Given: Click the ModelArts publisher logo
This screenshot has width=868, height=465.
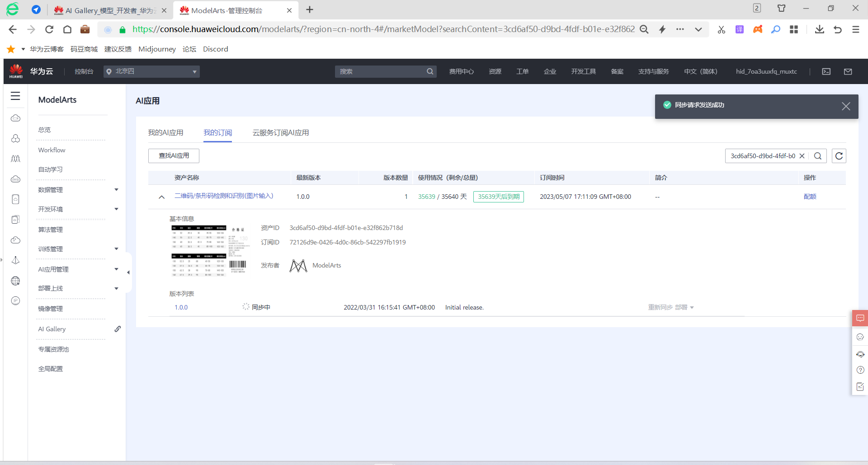Looking at the screenshot, I should tap(298, 265).
